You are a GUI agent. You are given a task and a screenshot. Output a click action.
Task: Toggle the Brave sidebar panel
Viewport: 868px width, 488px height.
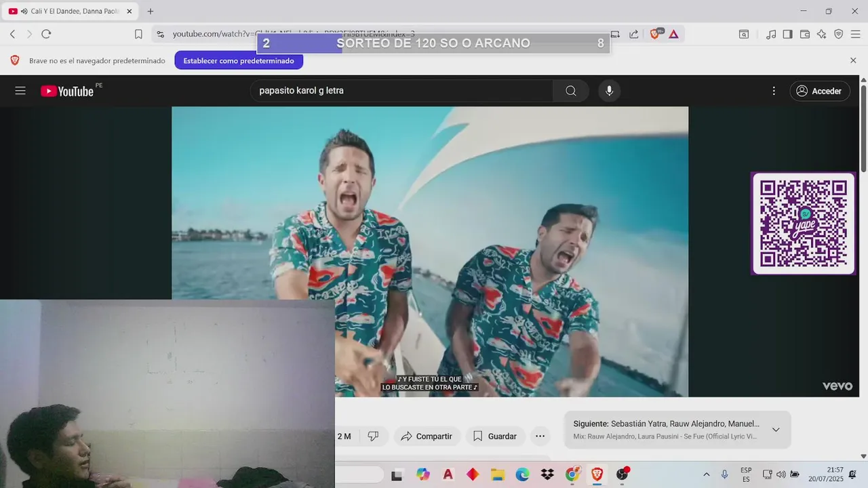[x=787, y=34]
